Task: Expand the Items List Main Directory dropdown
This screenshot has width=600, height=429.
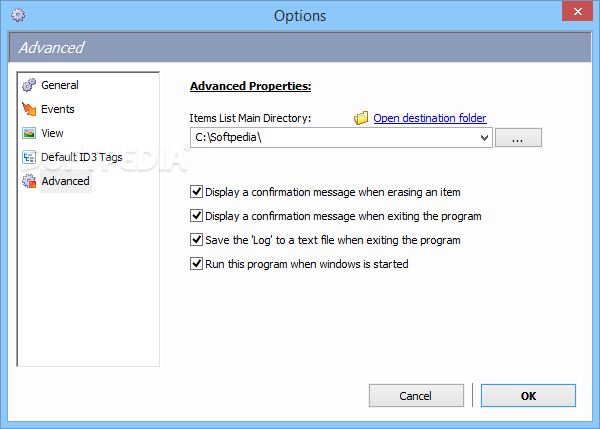Action: coord(484,138)
